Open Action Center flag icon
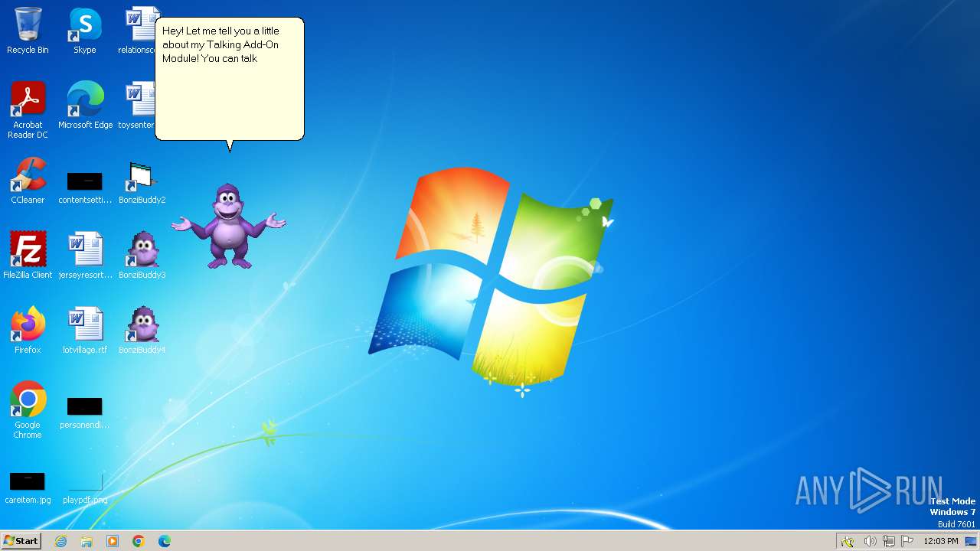 (907, 541)
